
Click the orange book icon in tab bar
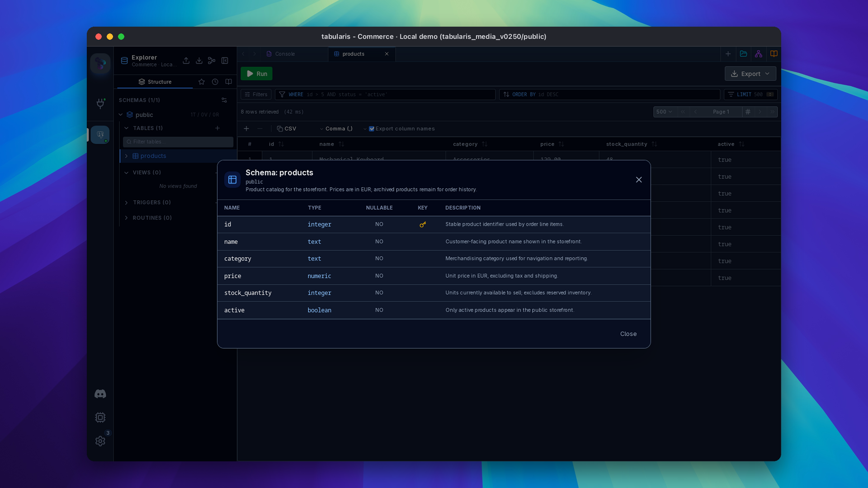(774, 54)
